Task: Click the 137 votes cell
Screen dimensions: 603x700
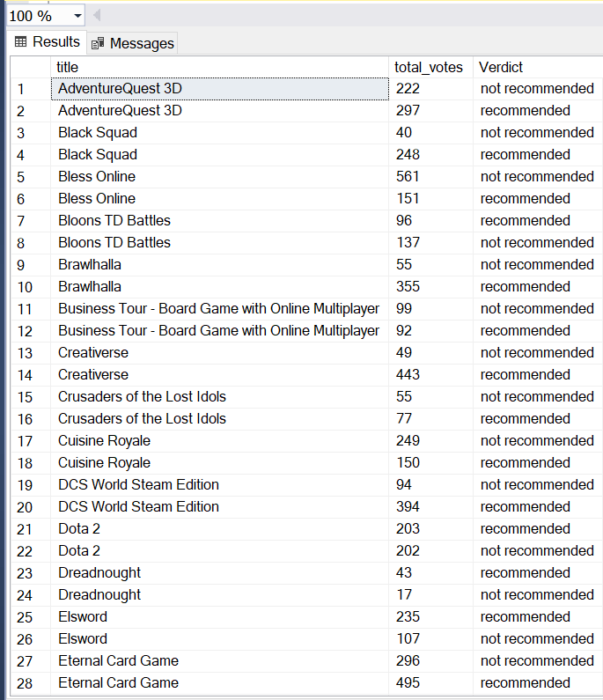Action: pyautogui.click(x=430, y=243)
